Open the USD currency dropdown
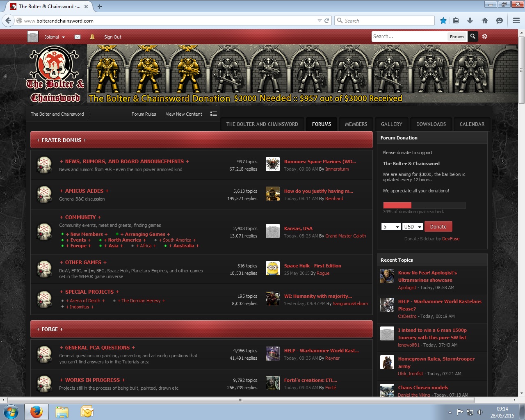The image size is (525, 420). tap(413, 227)
